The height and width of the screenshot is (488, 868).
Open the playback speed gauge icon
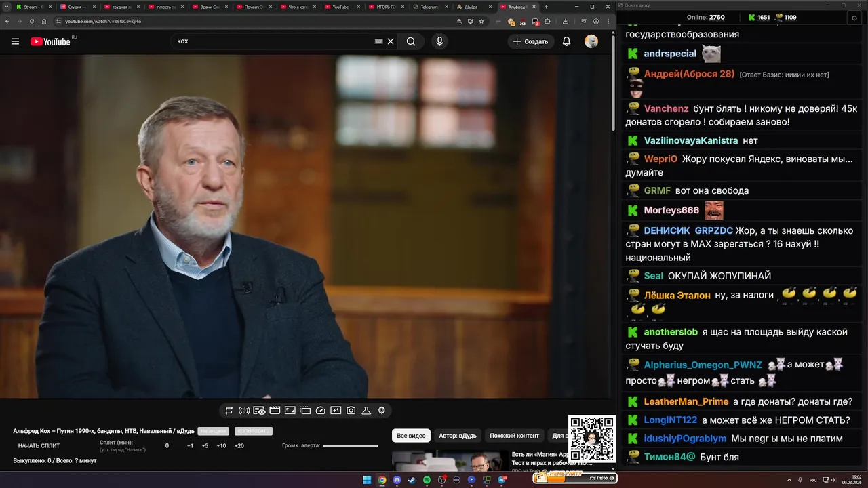321,410
